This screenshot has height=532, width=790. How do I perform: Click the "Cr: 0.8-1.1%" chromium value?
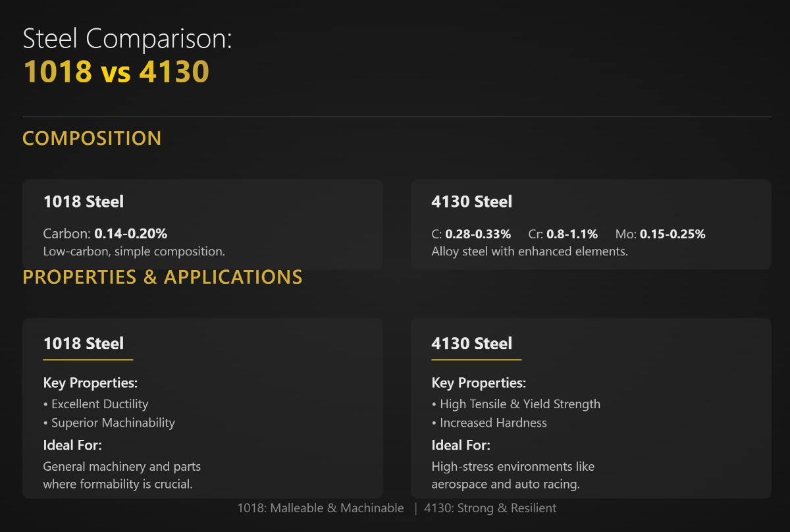point(563,234)
